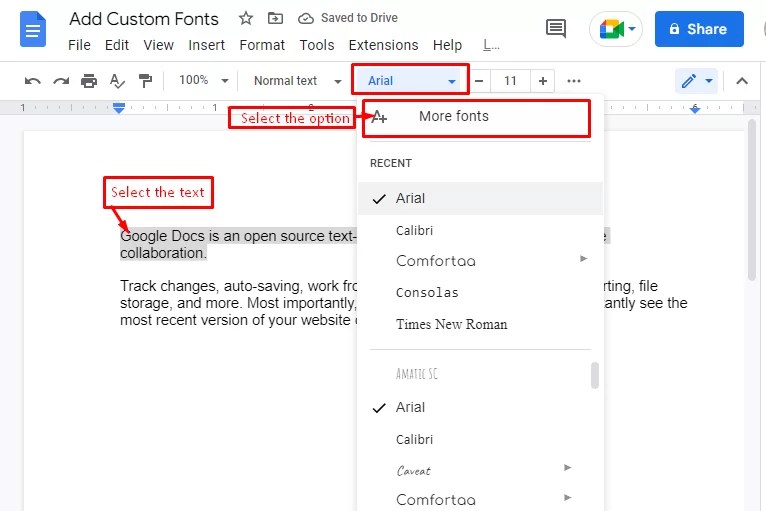Open the Extensions menu
This screenshot has width=766, height=511.
click(383, 45)
